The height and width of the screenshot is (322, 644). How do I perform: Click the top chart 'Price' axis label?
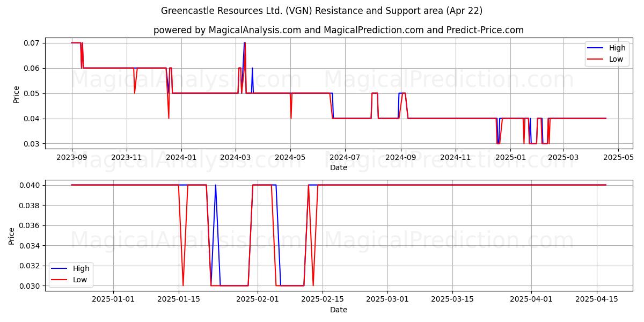(16, 94)
